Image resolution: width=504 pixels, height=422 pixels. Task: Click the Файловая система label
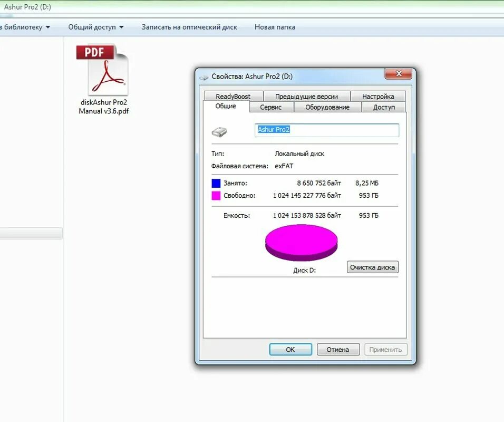(239, 166)
